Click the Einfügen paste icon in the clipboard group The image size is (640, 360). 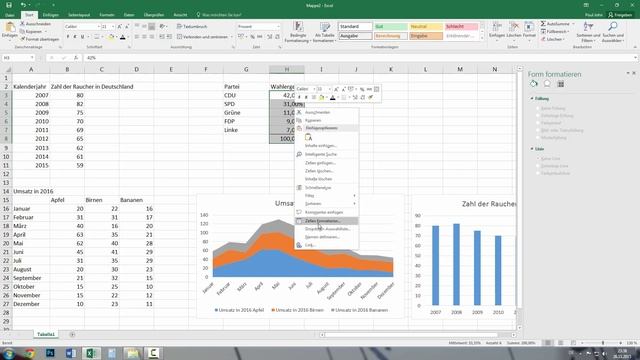tap(9, 28)
